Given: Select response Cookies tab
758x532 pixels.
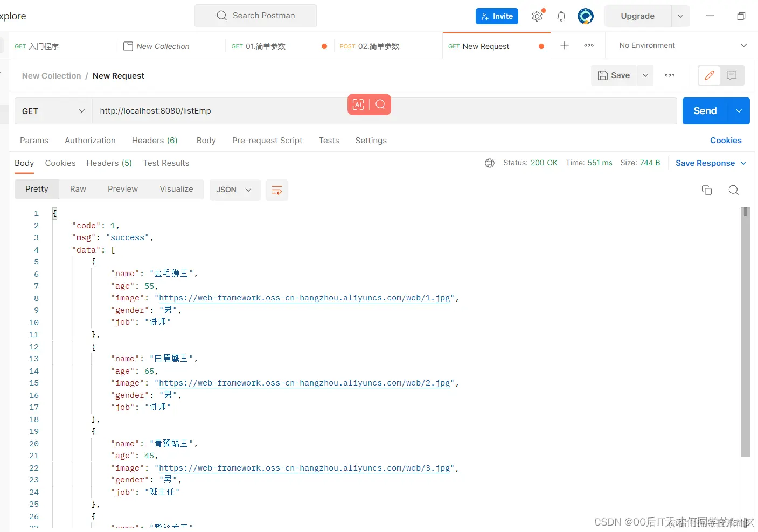Looking at the screenshot, I should [60, 163].
